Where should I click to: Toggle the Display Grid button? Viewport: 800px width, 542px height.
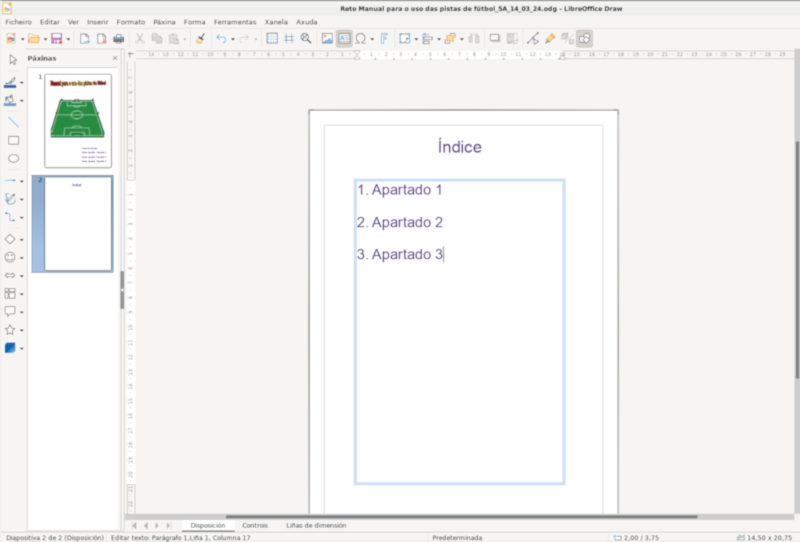tap(272, 39)
